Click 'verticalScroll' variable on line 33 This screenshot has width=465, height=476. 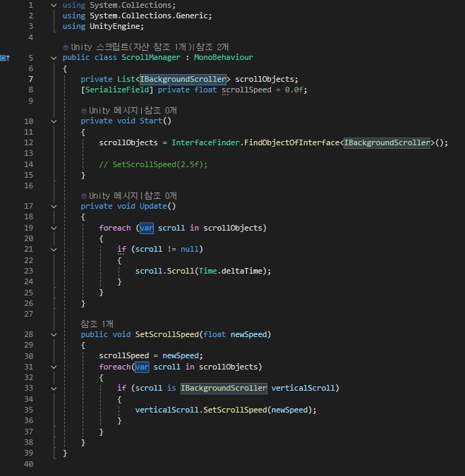303,389
